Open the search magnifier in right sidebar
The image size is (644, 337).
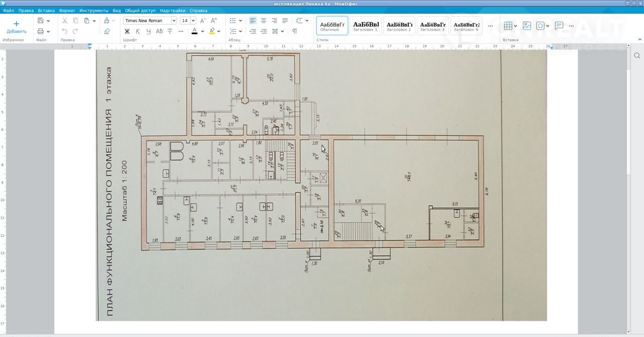637,55
